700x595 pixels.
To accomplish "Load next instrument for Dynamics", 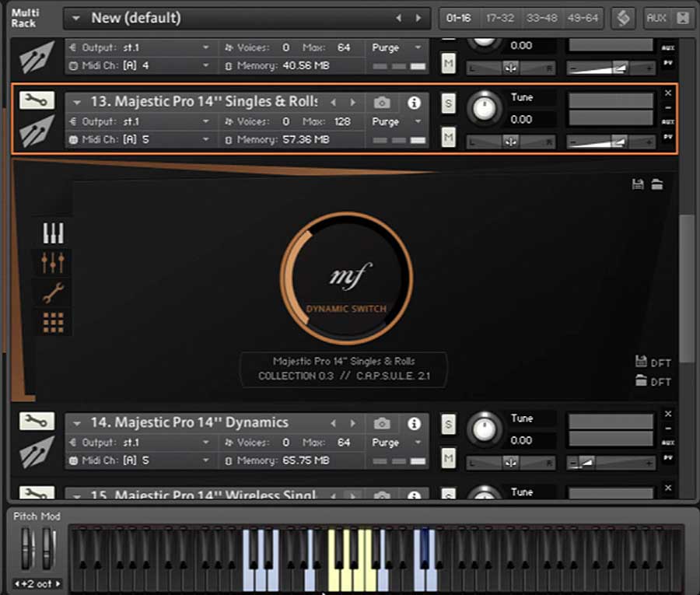I will (x=352, y=423).
